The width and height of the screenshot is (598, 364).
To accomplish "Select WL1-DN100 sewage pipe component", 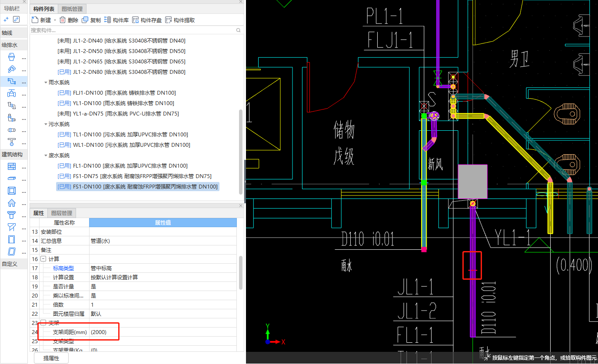I will click(124, 145).
